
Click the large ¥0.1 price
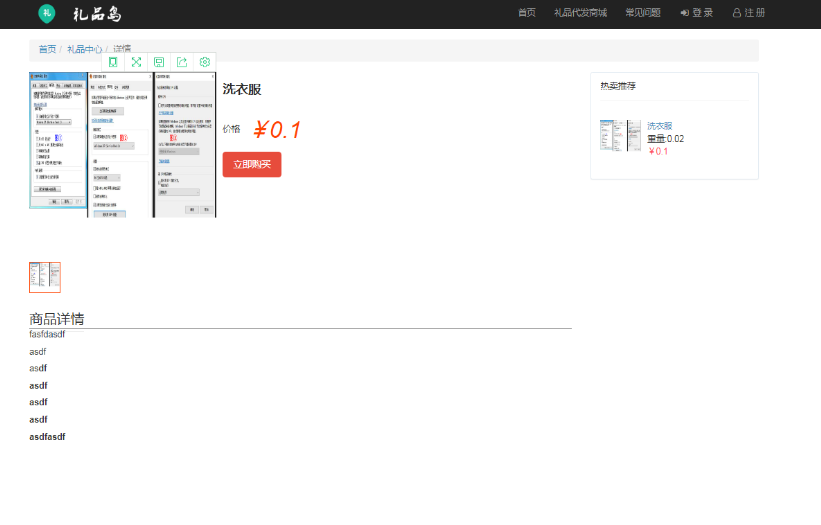tap(277, 130)
